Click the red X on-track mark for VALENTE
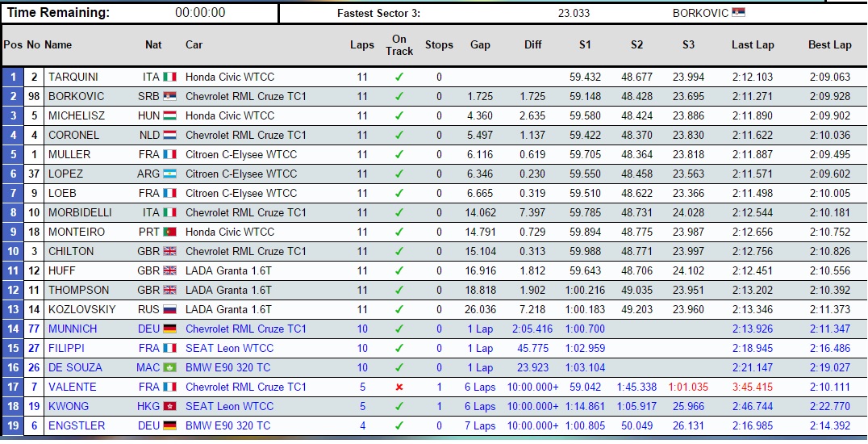This screenshot has height=444, width=868. [399, 387]
